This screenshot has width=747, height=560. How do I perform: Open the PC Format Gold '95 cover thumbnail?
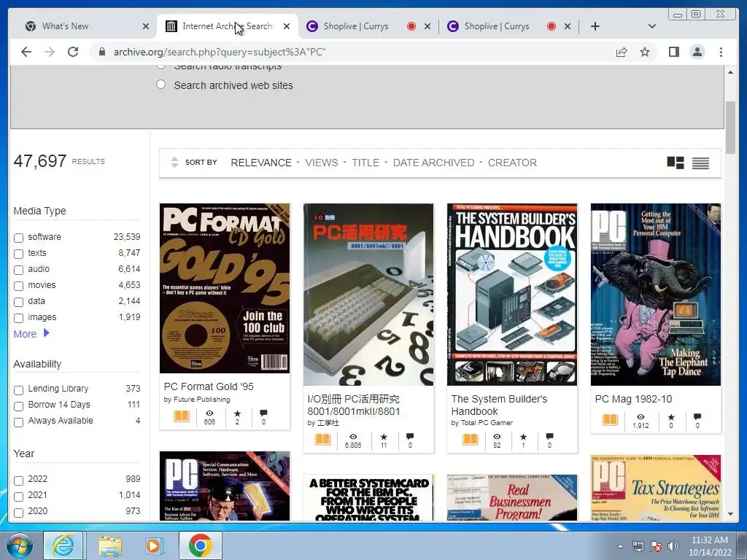click(x=225, y=288)
